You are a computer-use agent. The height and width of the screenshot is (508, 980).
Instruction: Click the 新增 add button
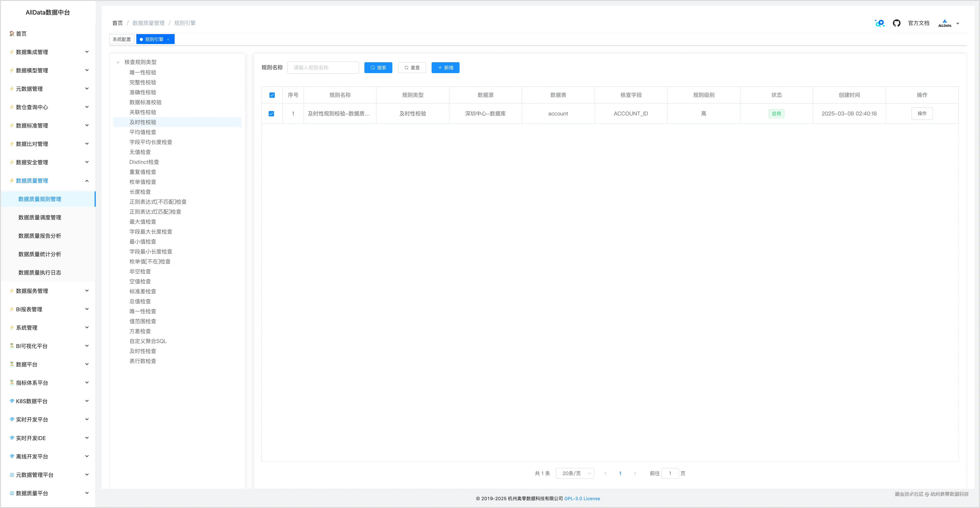click(x=446, y=68)
